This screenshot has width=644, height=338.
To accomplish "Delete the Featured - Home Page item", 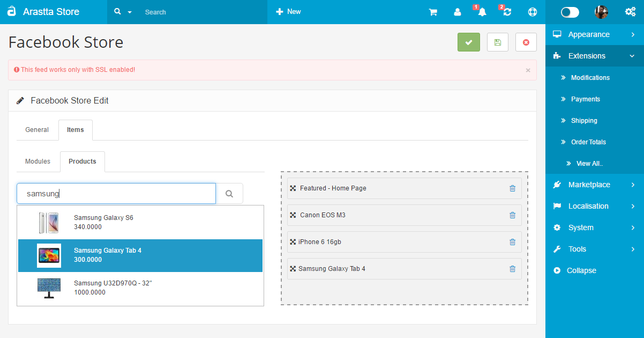I will click(x=512, y=188).
